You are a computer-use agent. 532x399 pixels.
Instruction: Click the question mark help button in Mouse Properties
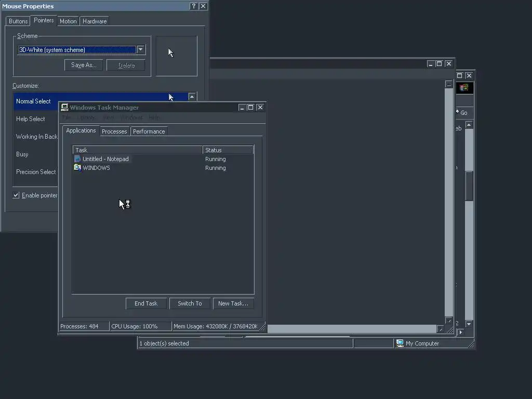[x=193, y=6]
